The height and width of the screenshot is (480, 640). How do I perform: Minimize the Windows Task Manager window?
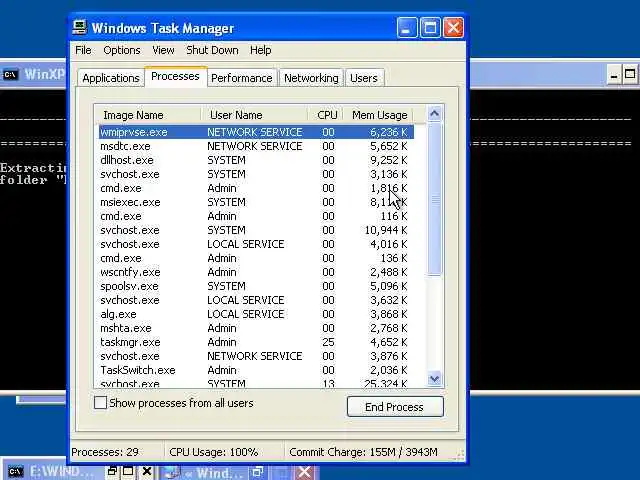pos(407,28)
